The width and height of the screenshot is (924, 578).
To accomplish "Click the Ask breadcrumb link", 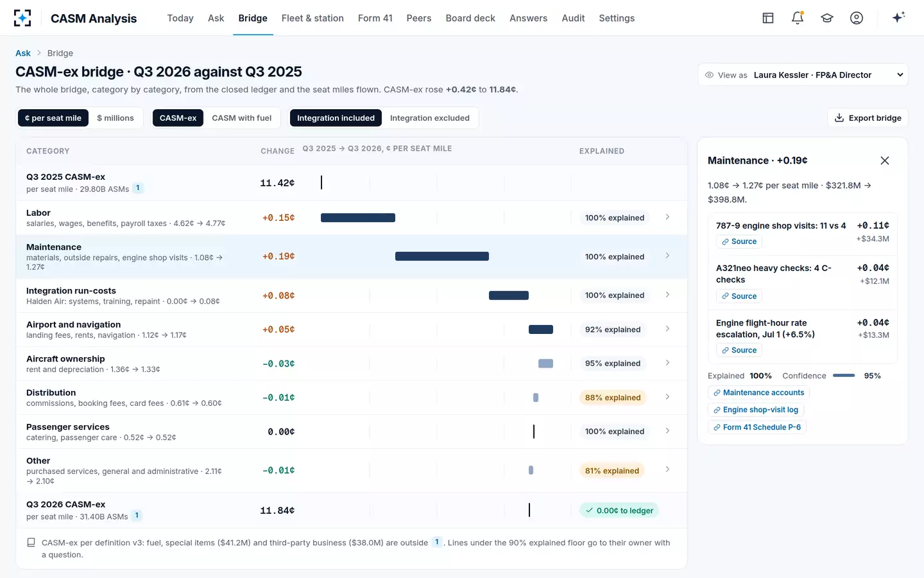I will 23,53.
